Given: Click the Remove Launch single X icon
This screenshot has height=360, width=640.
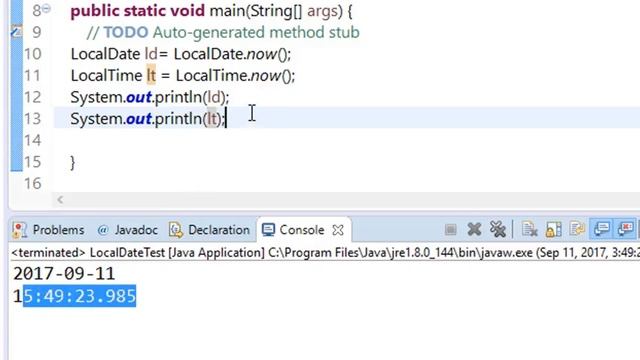Looking at the screenshot, I should click(474, 229).
